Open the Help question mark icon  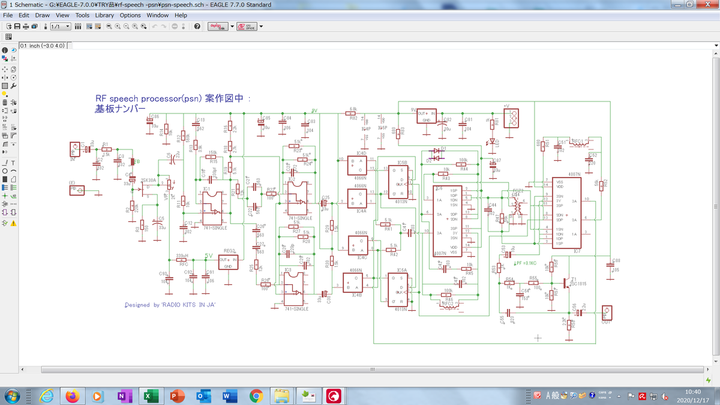(x=197, y=27)
